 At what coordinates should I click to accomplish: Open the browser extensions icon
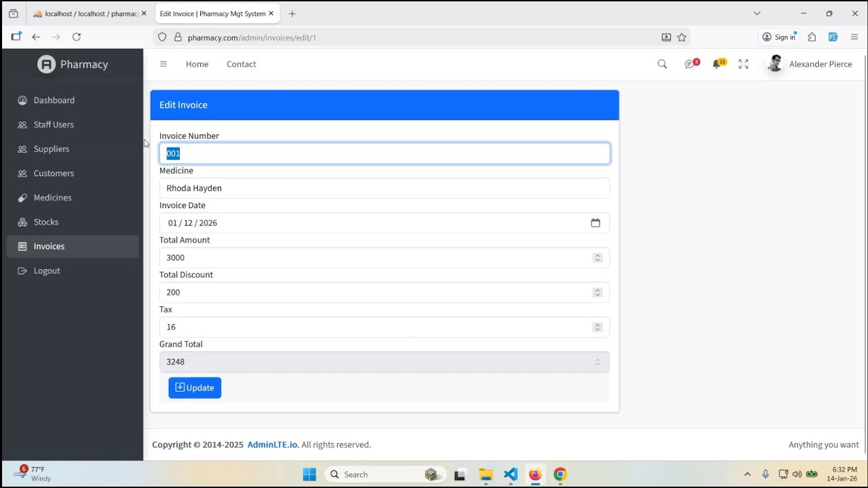[x=812, y=37]
